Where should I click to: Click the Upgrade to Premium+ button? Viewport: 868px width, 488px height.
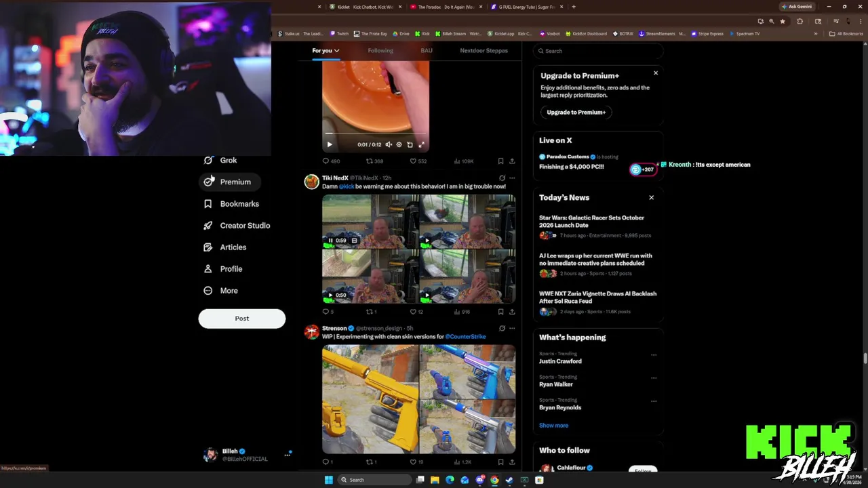576,113
